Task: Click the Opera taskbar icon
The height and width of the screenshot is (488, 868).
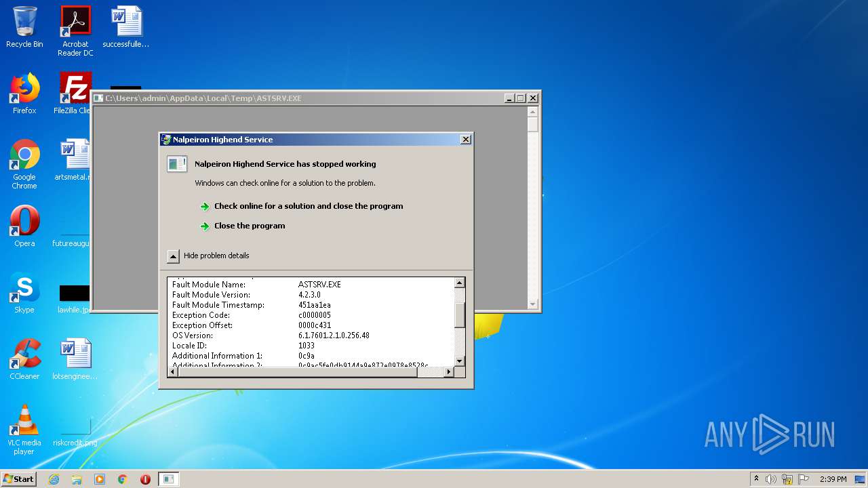Action: (x=145, y=479)
